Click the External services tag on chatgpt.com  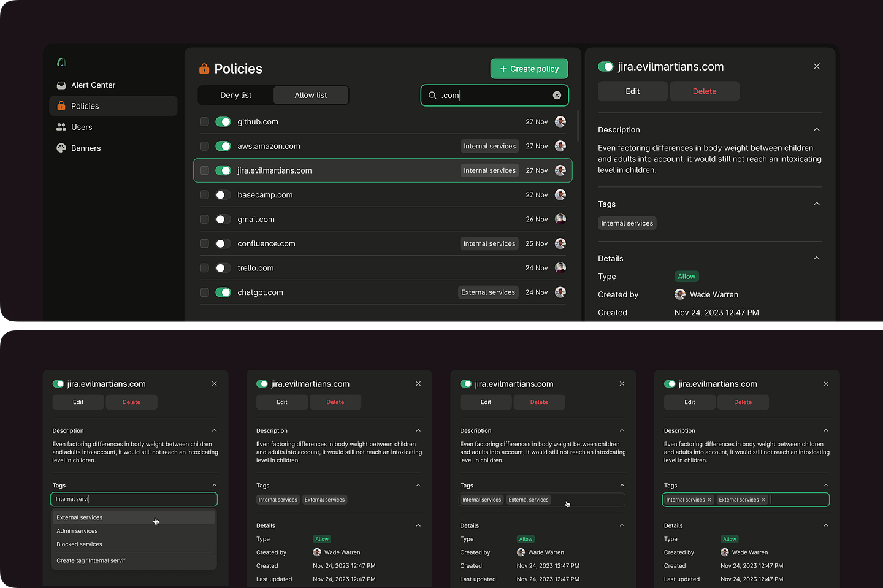coord(488,292)
